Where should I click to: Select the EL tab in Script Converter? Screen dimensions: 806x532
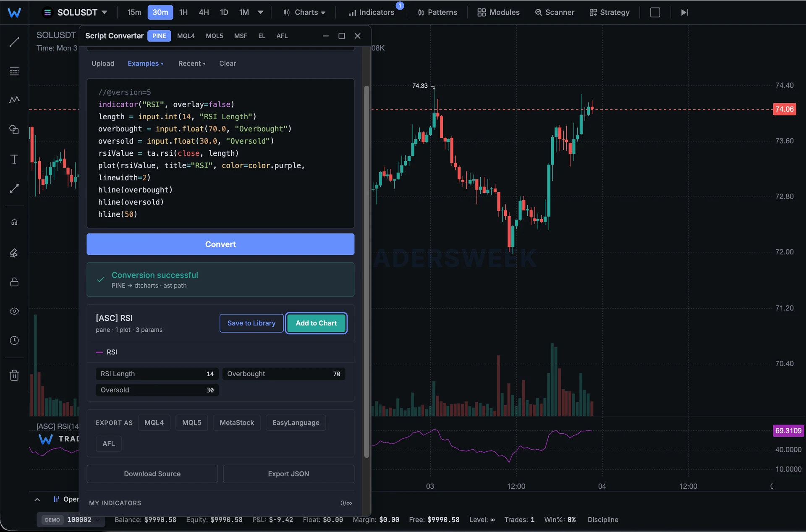pos(262,36)
